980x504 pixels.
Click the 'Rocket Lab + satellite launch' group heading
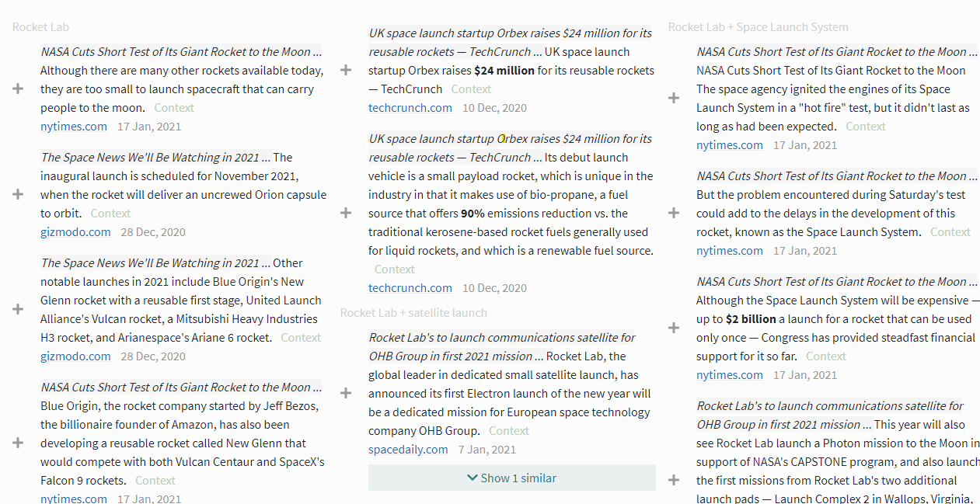pyautogui.click(x=413, y=313)
